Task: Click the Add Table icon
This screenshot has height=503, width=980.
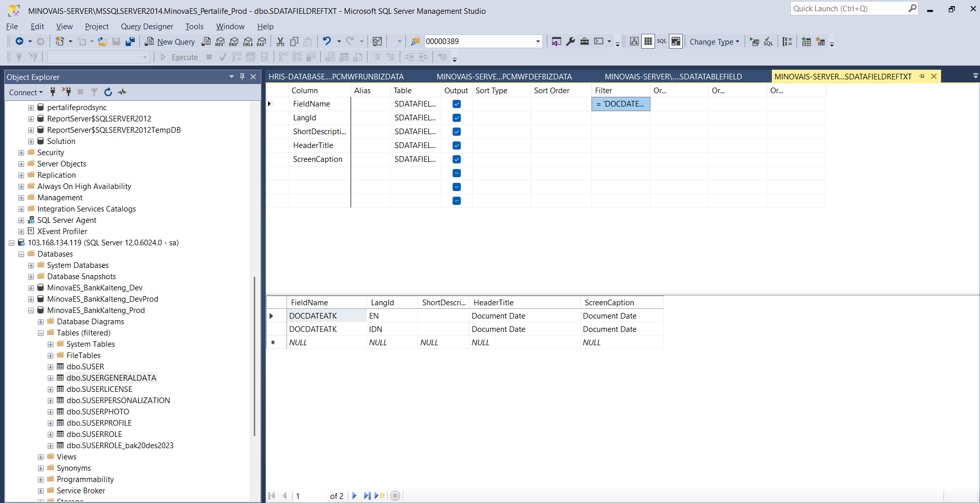Action: [806, 41]
